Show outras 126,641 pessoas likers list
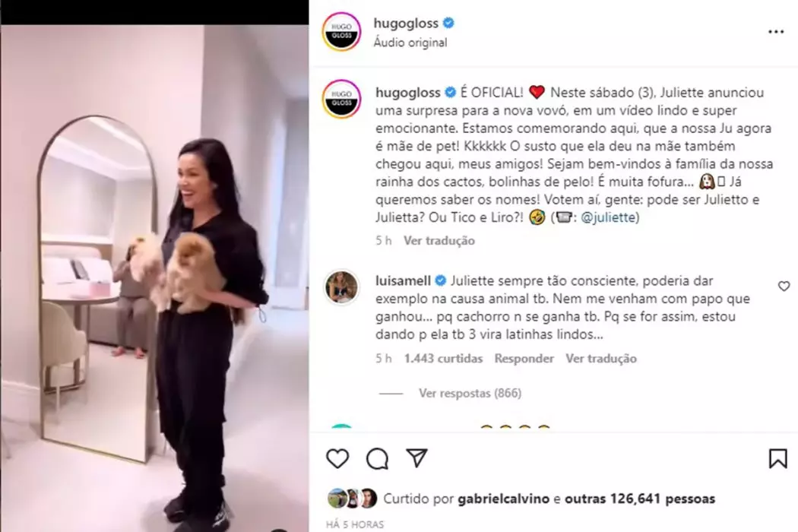Image resolution: width=798 pixels, height=532 pixels. coord(640,499)
